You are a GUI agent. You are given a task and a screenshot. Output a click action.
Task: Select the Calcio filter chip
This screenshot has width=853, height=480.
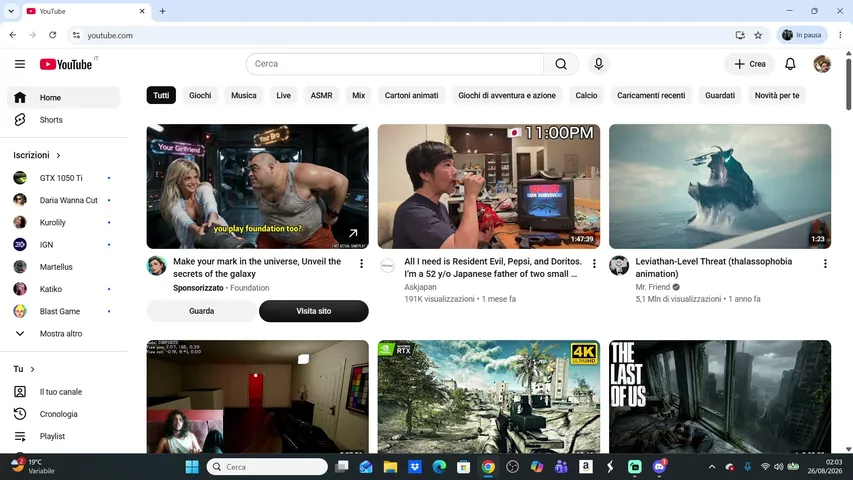pyautogui.click(x=586, y=95)
